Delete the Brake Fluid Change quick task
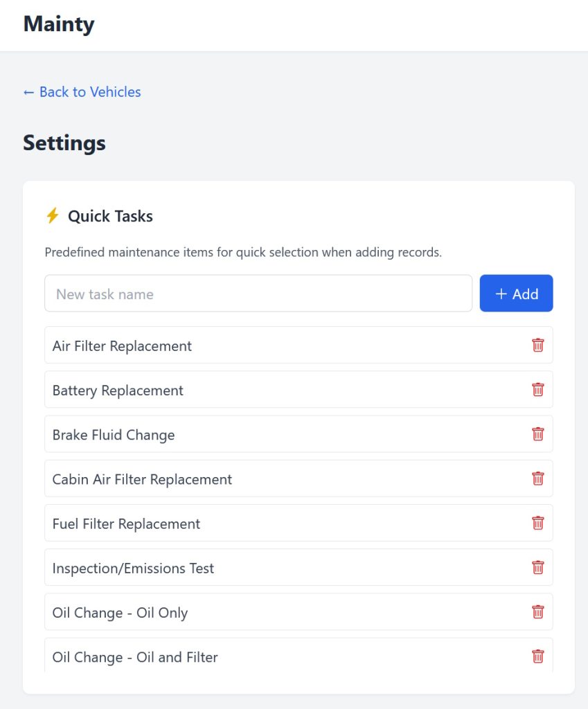588x709 pixels. coord(537,433)
